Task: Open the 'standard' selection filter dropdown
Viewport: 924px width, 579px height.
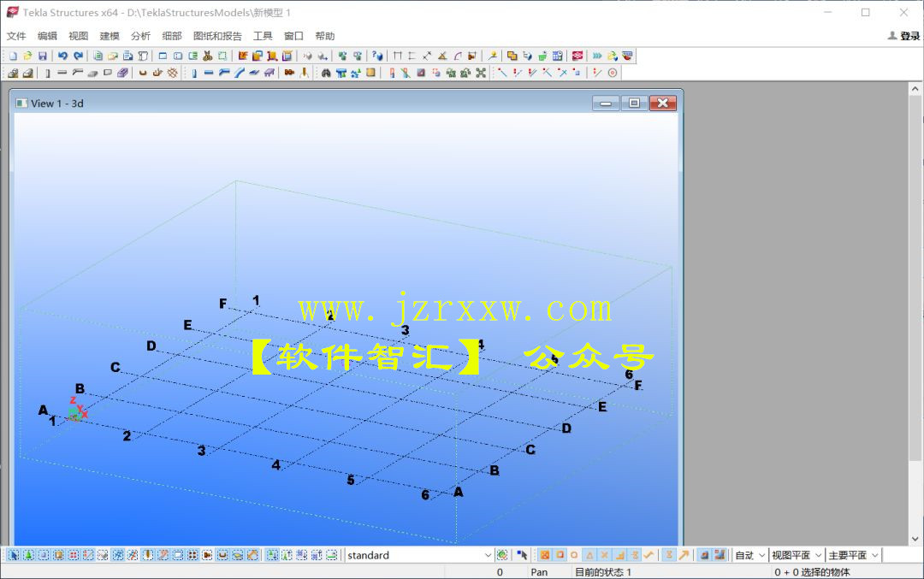Action: tap(419, 555)
